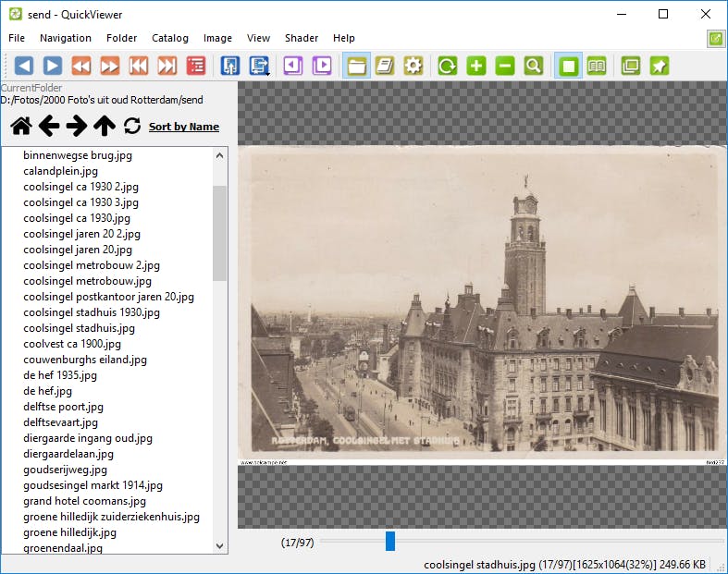Toggle stay on top pin icon

[660, 66]
